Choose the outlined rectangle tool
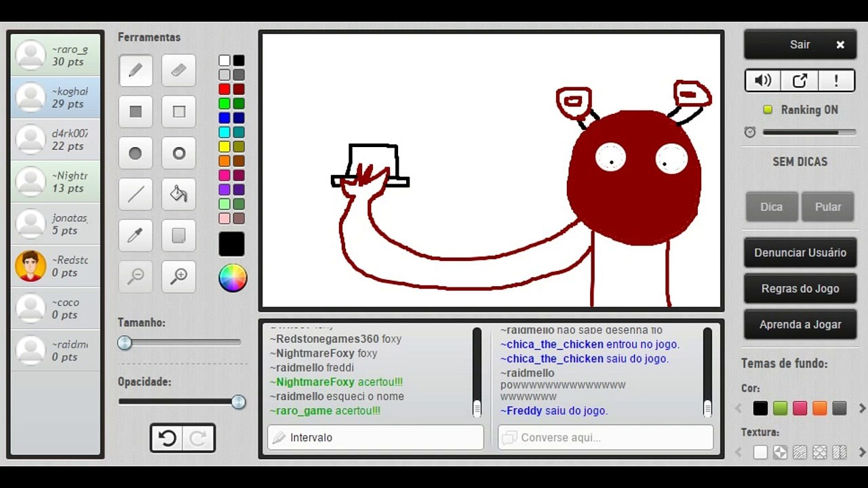Screen dimensions: 868x488 tap(179, 112)
